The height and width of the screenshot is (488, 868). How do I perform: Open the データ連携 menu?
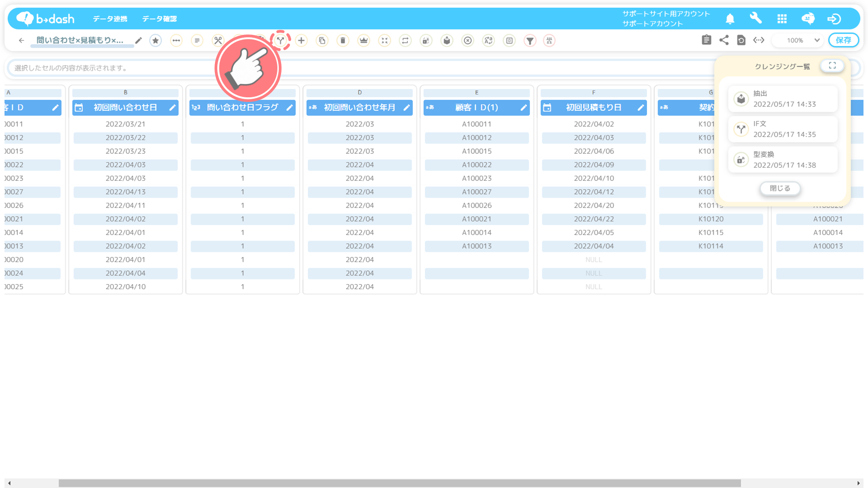click(110, 19)
